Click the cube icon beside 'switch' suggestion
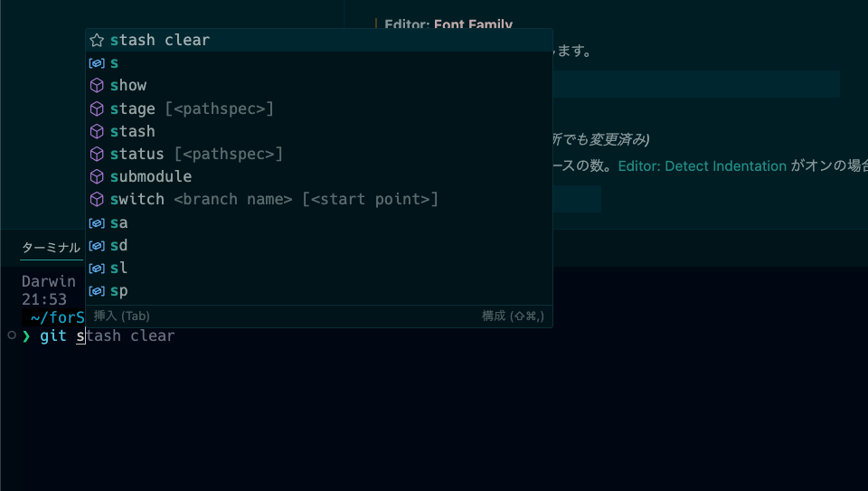Screen dimensions: 868x491 [x=97, y=200]
